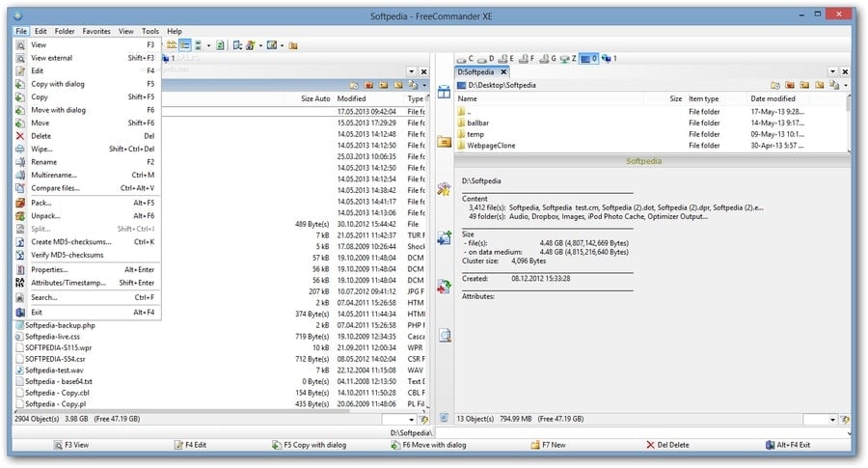Click Verify MD5-checksums icon in File menu

coord(20,255)
